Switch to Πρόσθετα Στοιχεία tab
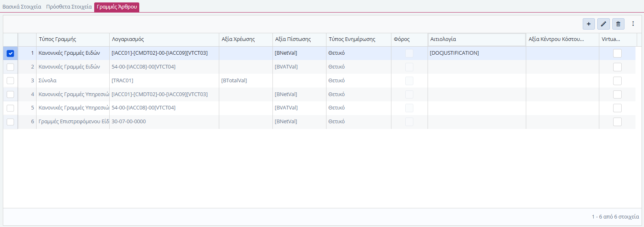Screen dimensions: 644x227 click(69, 7)
